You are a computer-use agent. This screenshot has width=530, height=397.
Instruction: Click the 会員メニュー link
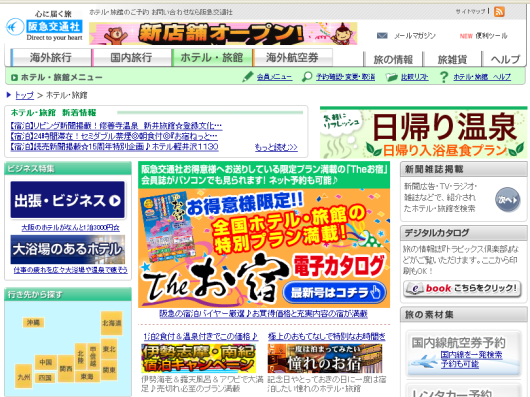(x=274, y=77)
